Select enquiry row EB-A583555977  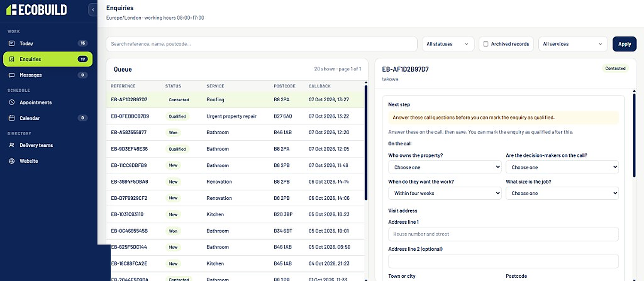tap(235, 133)
